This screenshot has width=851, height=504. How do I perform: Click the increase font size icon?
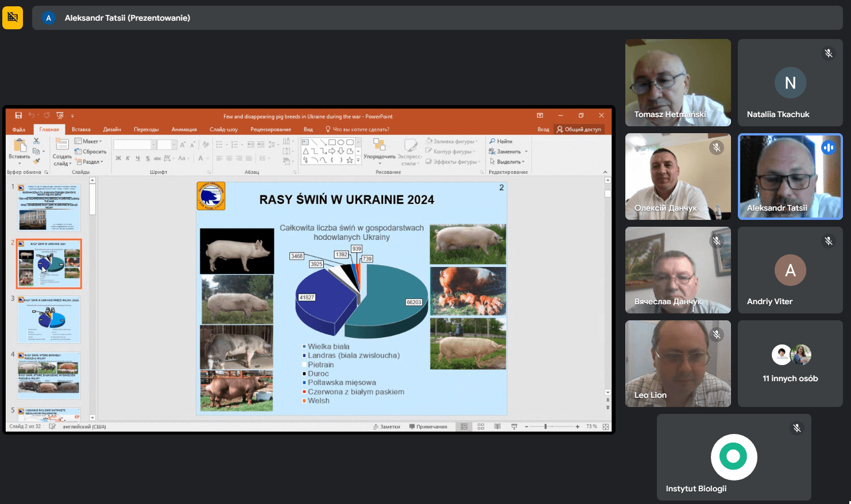coord(183,145)
